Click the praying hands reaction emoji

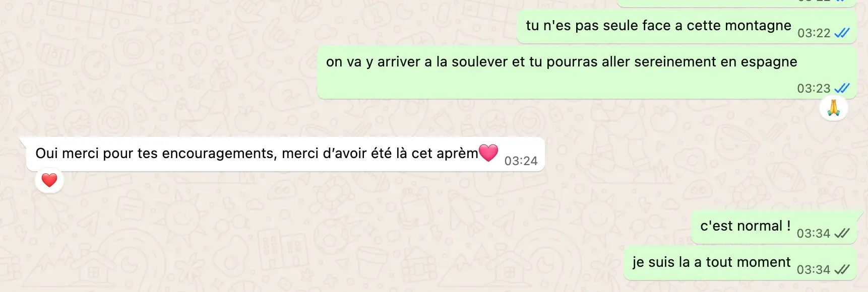click(x=834, y=108)
